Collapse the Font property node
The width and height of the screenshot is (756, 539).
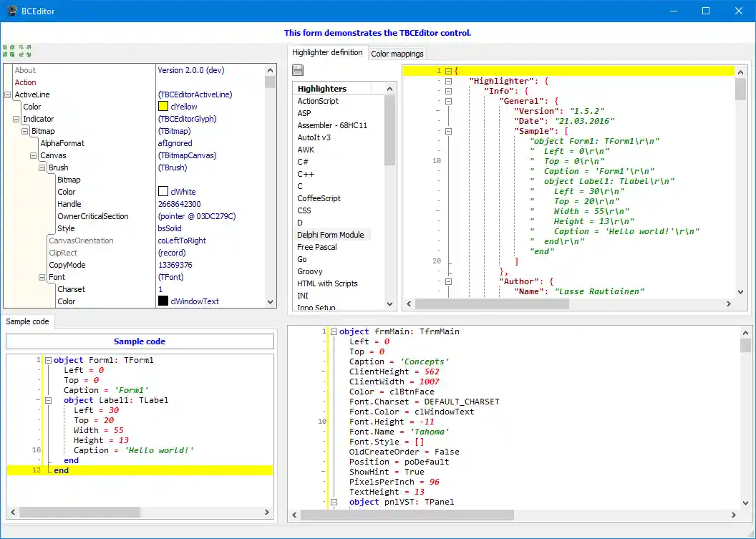[x=42, y=277]
